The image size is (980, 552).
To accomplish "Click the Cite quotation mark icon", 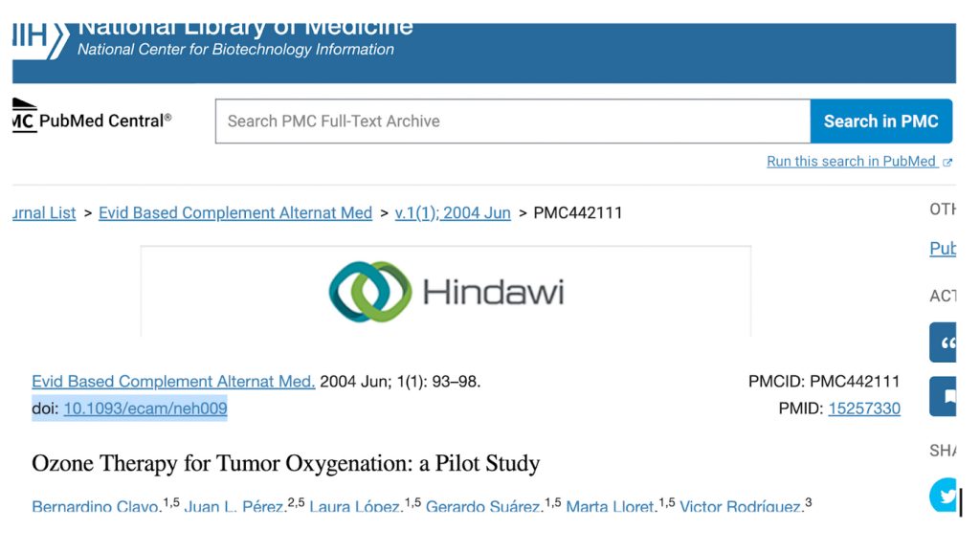I will click(x=944, y=342).
